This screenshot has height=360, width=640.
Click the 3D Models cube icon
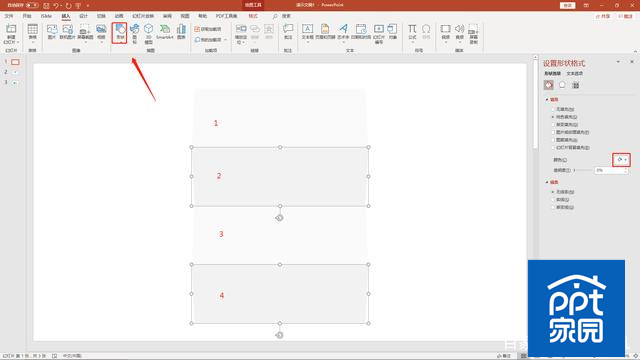[149, 33]
